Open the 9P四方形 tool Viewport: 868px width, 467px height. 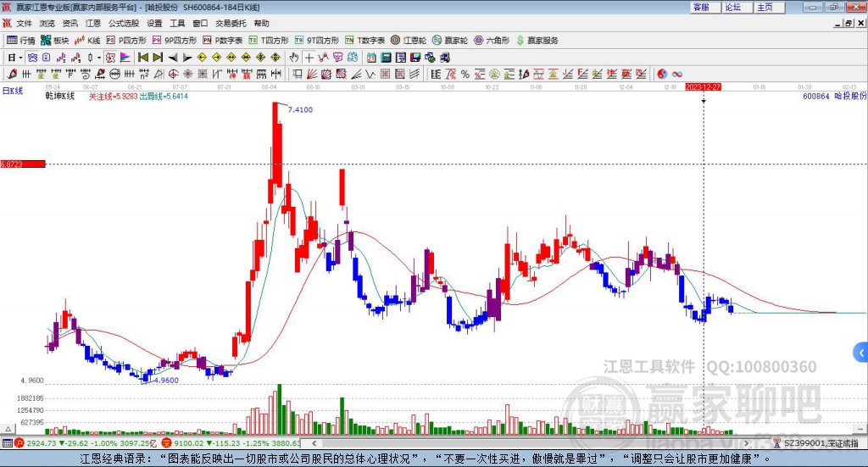(175, 41)
